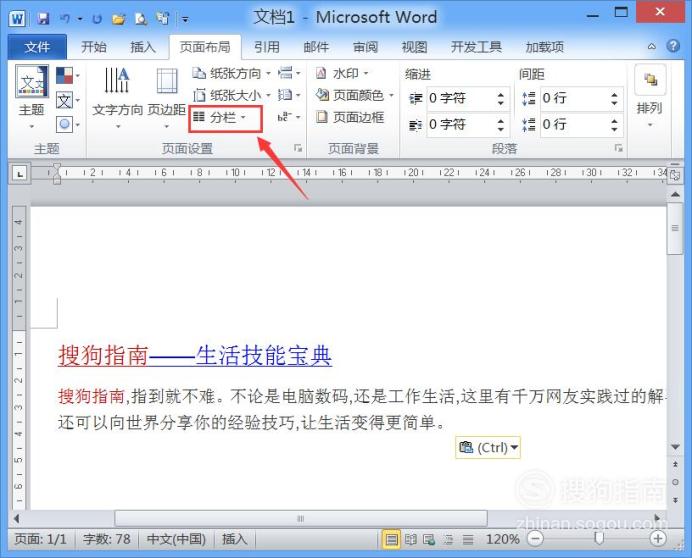Switch to the 开发工具 tab
The image size is (692, 558).
tap(476, 47)
